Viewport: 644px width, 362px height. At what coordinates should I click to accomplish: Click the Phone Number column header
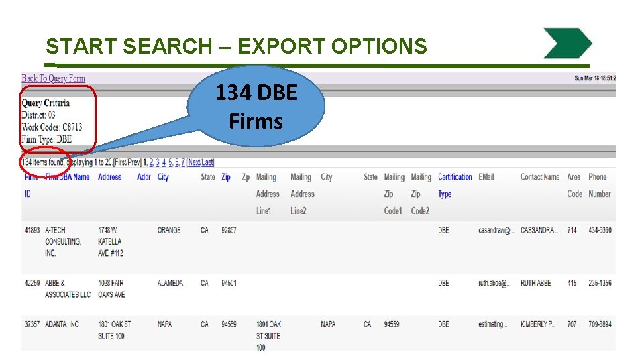600,186
